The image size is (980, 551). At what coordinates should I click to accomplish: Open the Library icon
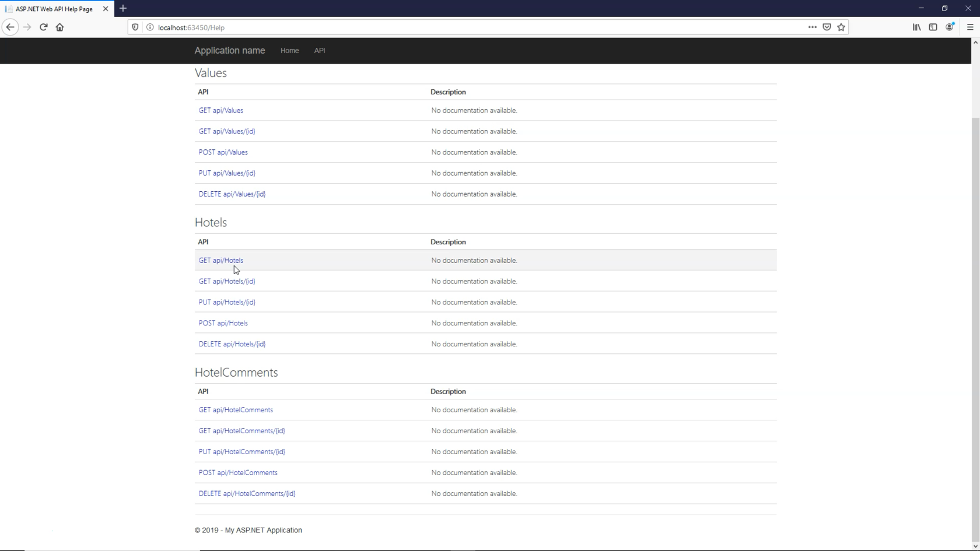[916, 27]
